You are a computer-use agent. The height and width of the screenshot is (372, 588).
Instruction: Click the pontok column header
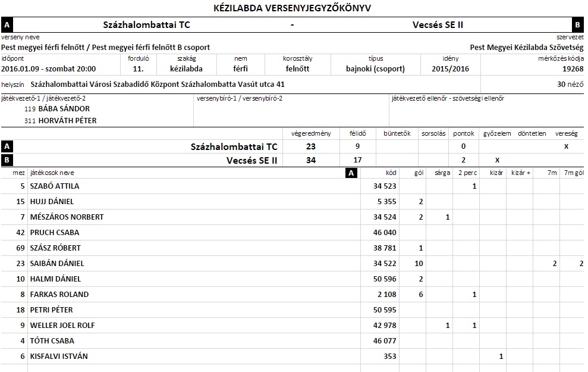(464, 134)
